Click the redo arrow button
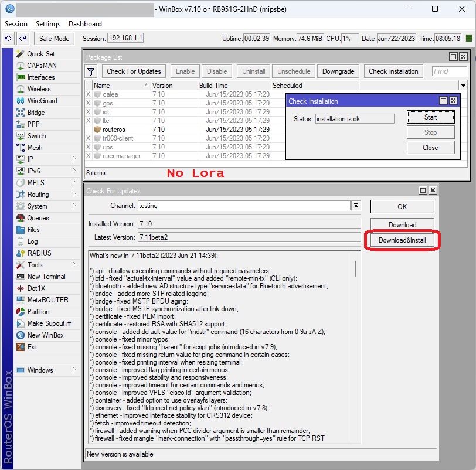This screenshot has height=470, width=476. tap(22, 39)
